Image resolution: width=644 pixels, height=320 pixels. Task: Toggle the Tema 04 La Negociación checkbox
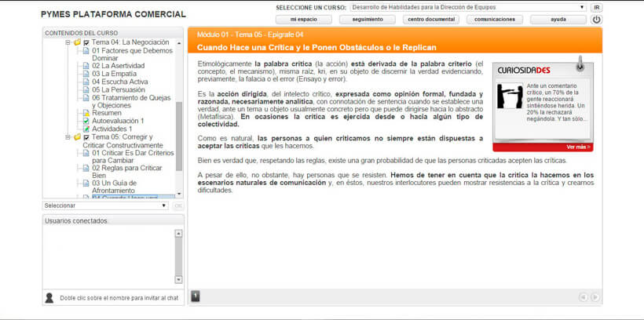click(x=86, y=42)
